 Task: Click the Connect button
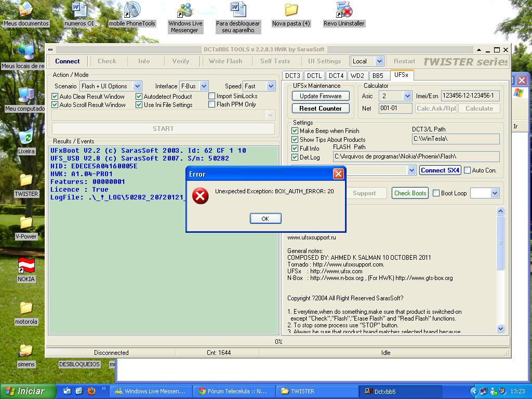pyautogui.click(x=68, y=61)
